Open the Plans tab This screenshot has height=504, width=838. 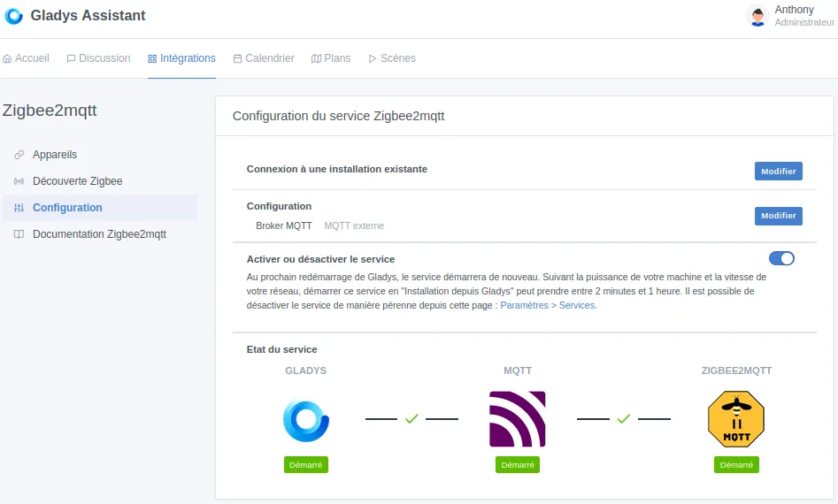tap(331, 58)
